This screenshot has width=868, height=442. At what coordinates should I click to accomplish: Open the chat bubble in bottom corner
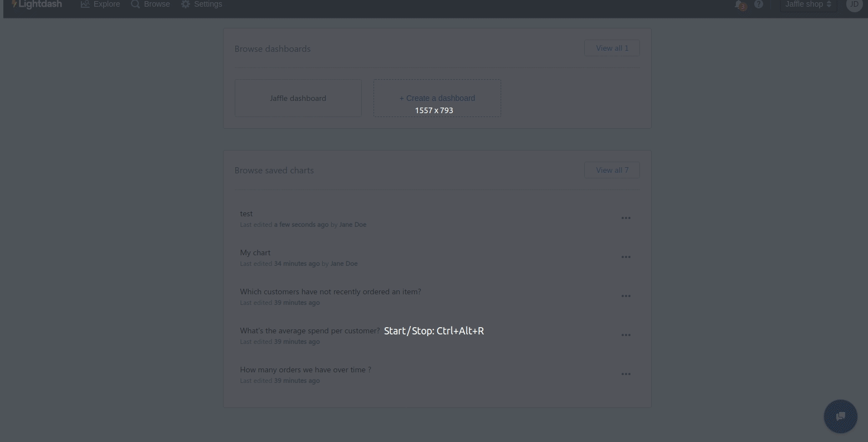(x=840, y=416)
